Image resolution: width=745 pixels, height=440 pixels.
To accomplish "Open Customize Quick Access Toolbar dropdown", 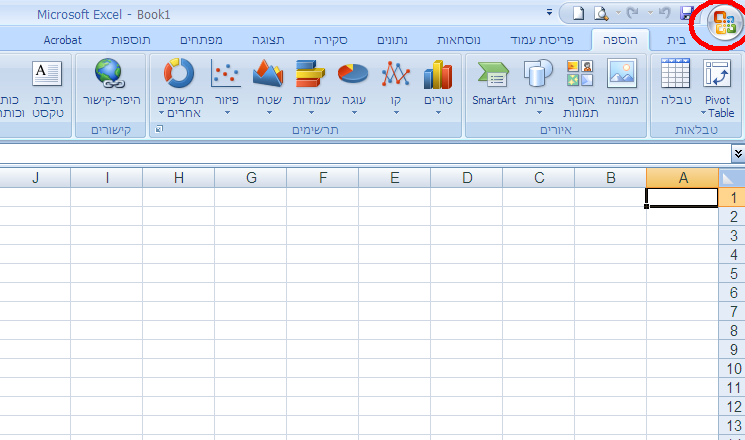I will 549,13.
